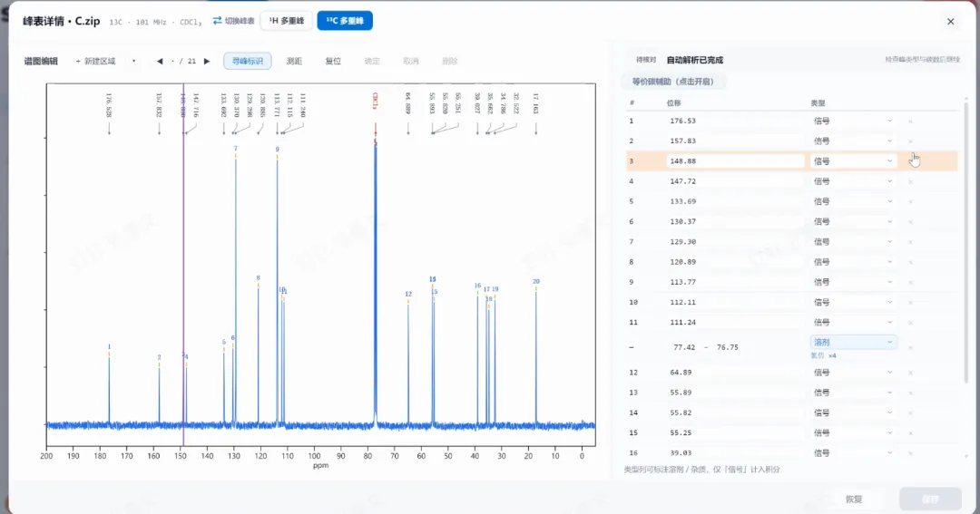The width and height of the screenshot is (980, 514).
Task: Open type dropdown for peak 176.53
Action: pyautogui.click(x=853, y=121)
